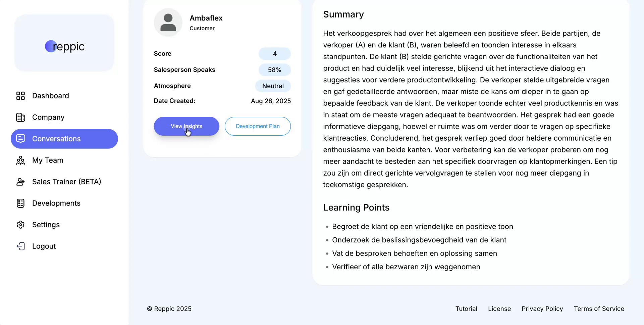Open Sales Trainer (BETA) section
This screenshot has width=644, height=325.
pyautogui.click(x=66, y=182)
